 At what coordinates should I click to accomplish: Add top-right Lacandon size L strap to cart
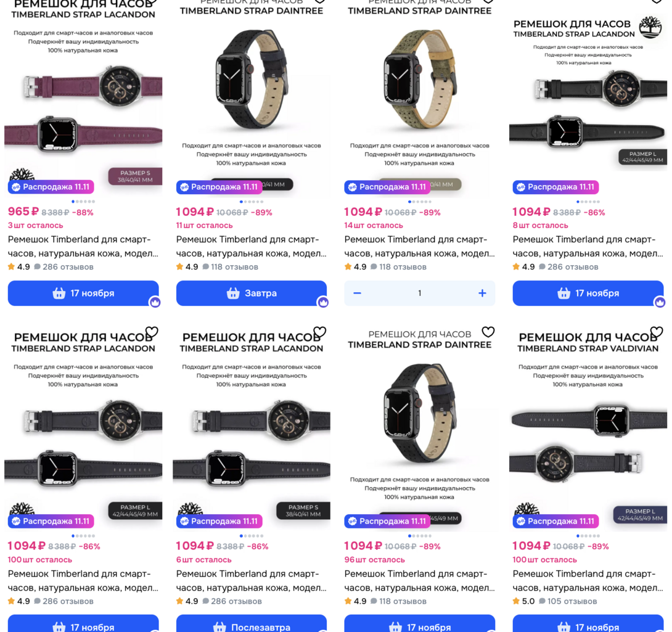click(x=588, y=293)
